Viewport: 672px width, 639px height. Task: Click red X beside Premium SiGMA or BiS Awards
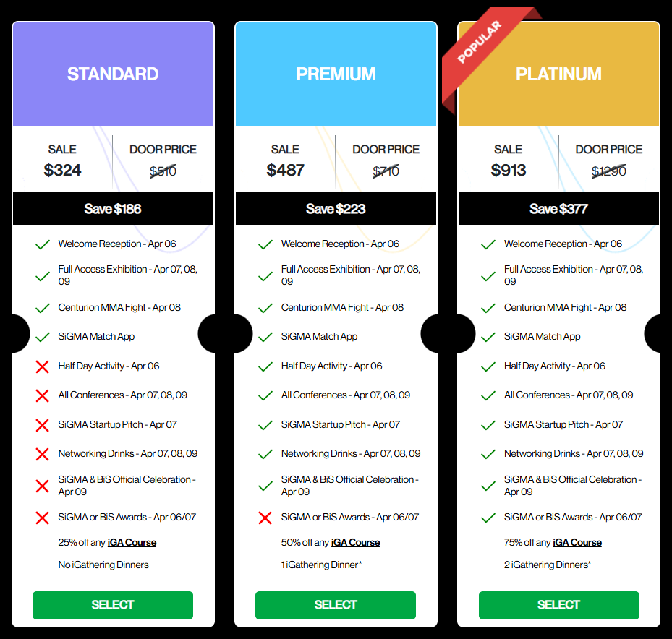coord(265,518)
